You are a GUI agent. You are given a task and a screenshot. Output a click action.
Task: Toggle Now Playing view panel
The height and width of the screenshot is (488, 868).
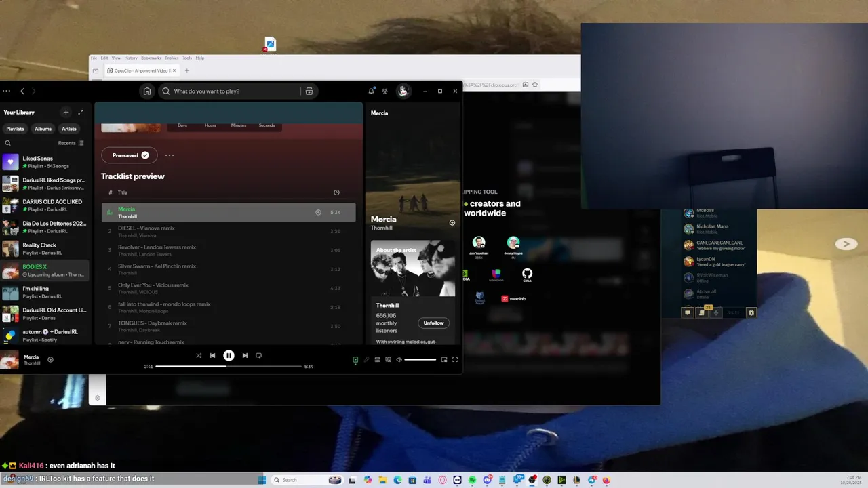(x=355, y=360)
